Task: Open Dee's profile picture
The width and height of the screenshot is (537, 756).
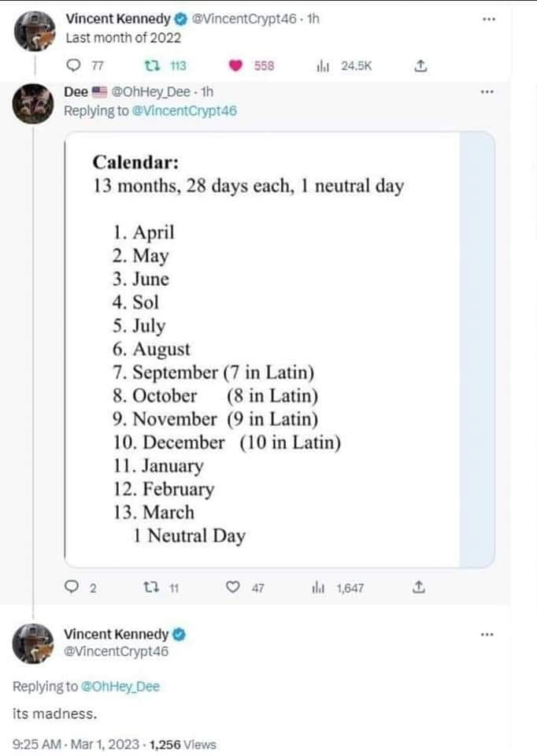Action: (33, 102)
